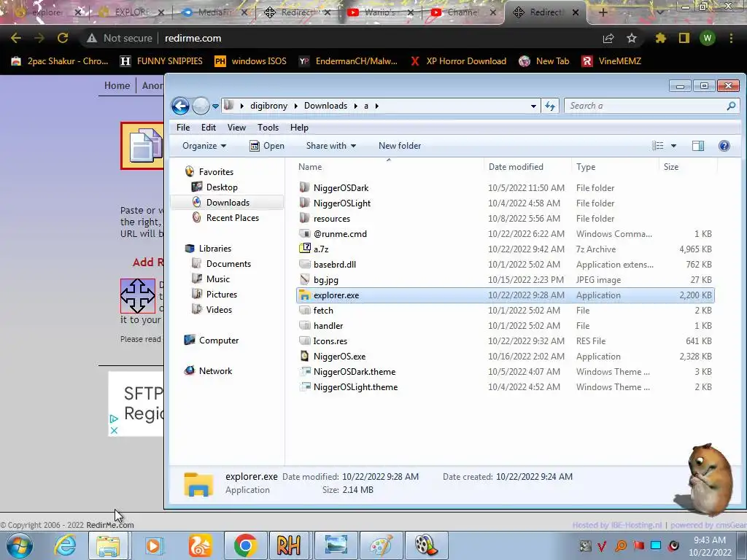The height and width of the screenshot is (560, 747).
Task: Switch to the MediaFire browser tab
Action: click(214, 12)
